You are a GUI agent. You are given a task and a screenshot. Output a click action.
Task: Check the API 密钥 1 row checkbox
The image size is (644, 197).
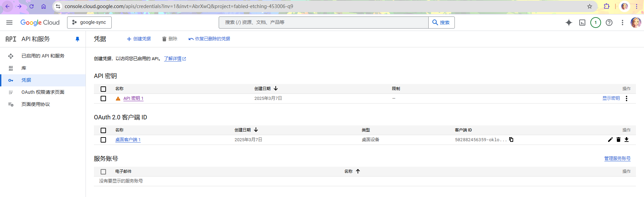[103, 98]
